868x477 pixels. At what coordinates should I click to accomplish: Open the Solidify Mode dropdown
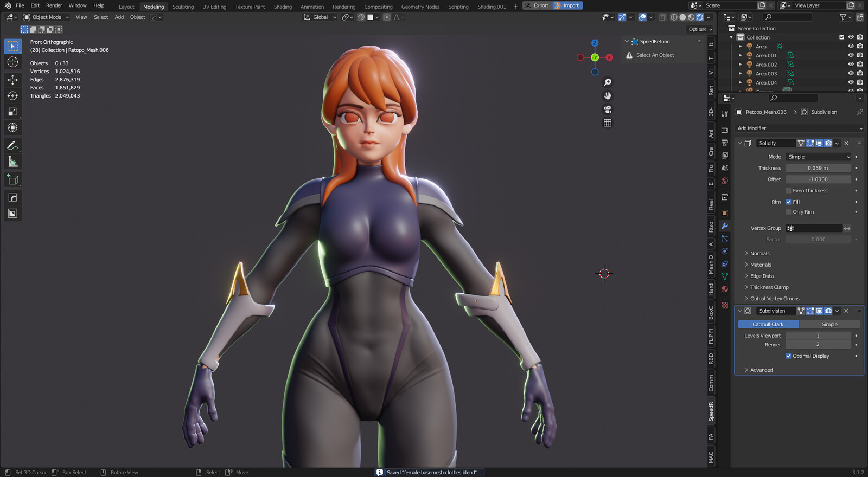819,157
